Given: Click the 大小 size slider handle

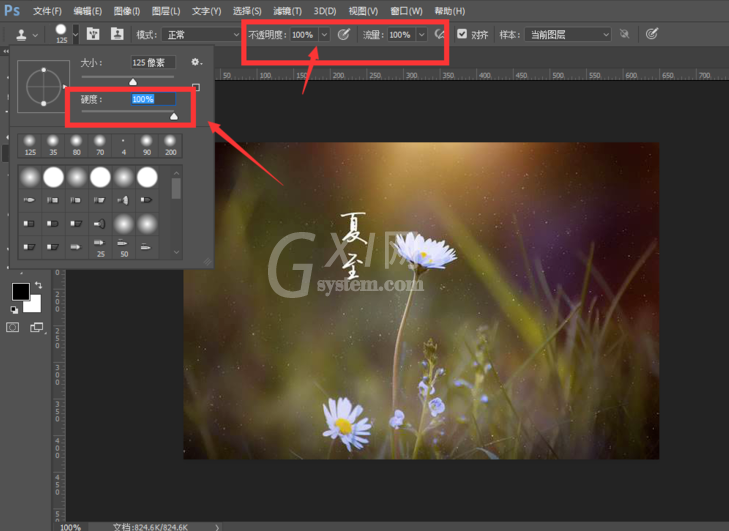Looking at the screenshot, I should click(133, 82).
